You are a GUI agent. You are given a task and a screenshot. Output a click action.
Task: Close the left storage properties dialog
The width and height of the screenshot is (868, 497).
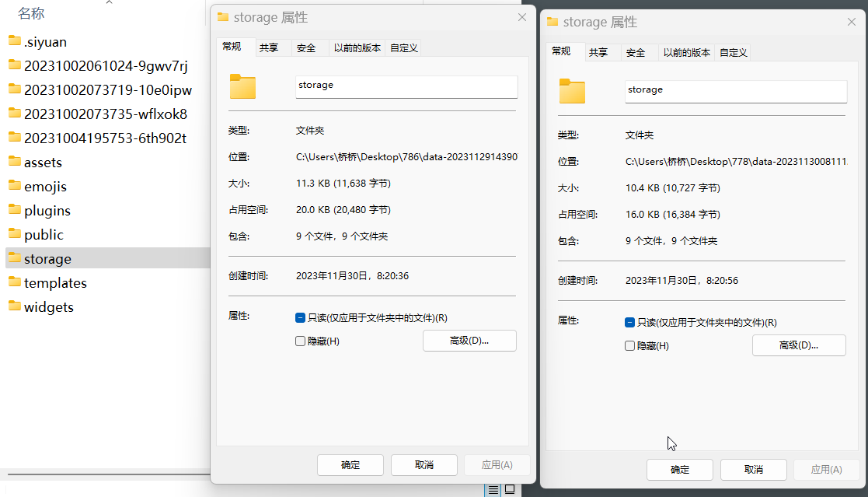[522, 17]
